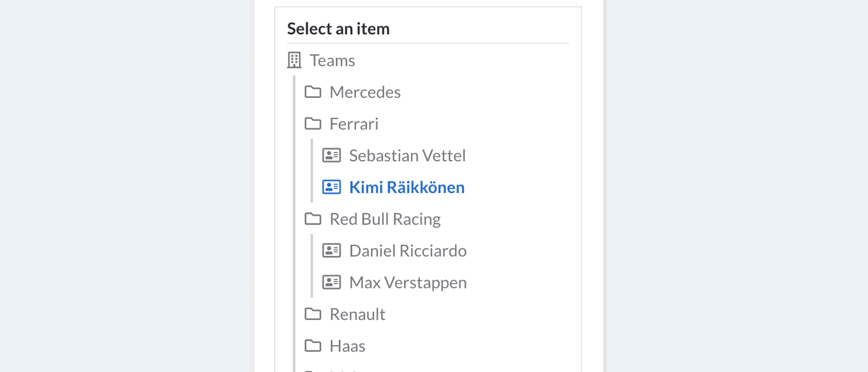Expand the Renault team folder

tap(357, 314)
